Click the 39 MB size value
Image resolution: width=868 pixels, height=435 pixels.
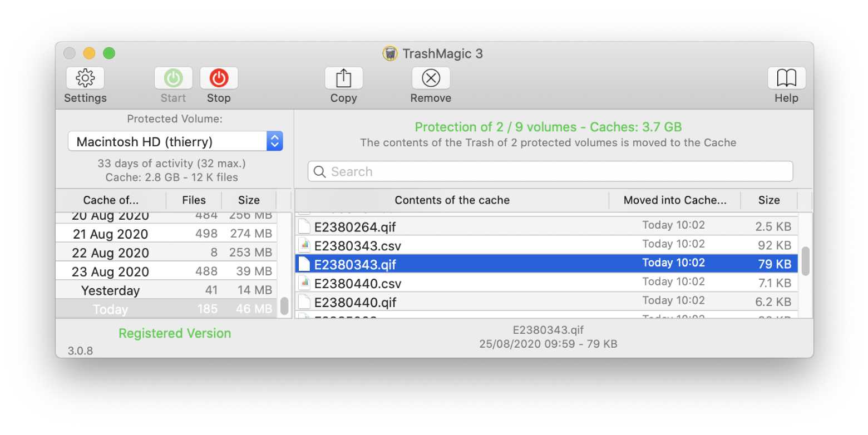(x=254, y=271)
